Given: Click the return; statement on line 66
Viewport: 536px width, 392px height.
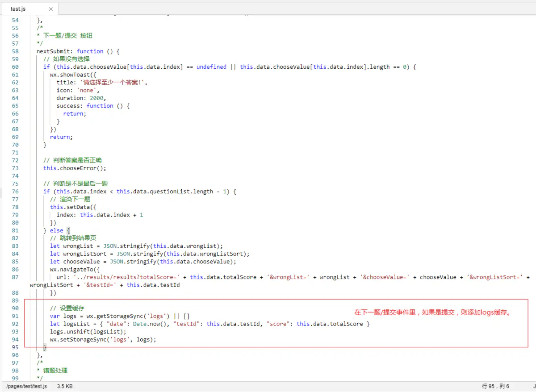Looking at the screenshot, I should 75,113.
